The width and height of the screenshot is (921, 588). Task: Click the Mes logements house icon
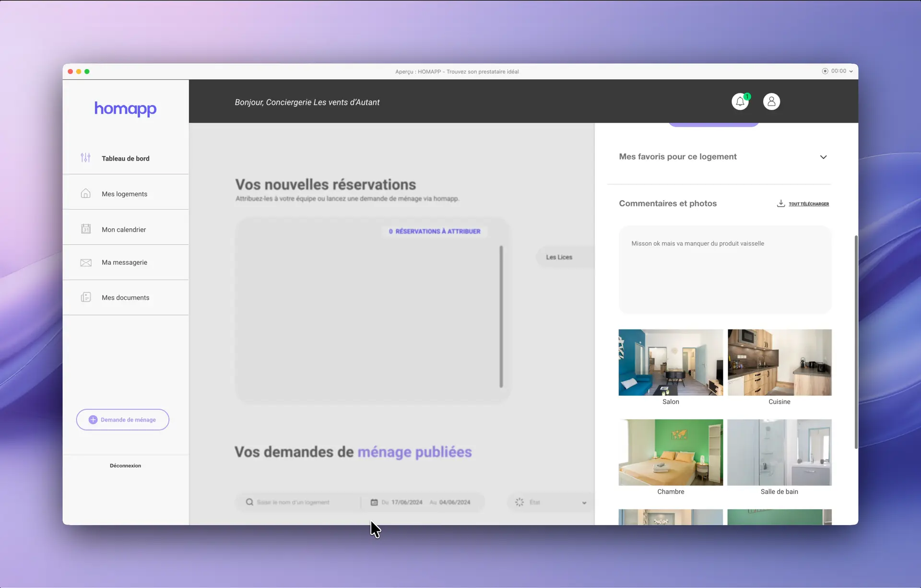click(85, 193)
